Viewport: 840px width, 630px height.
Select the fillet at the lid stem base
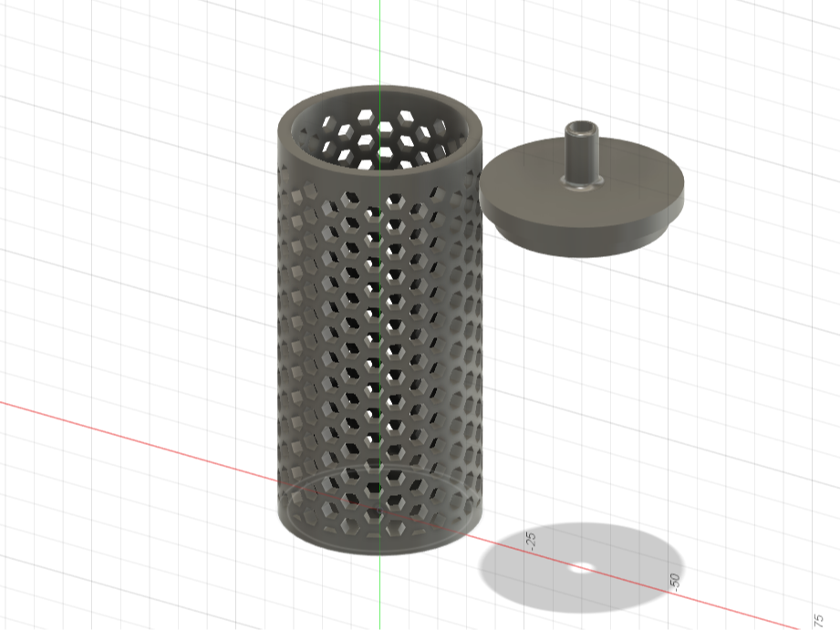tap(581, 184)
